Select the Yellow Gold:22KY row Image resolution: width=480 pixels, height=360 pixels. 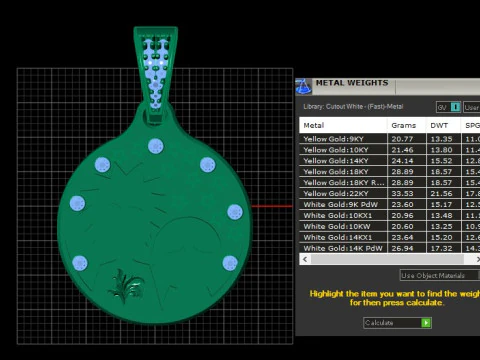(x=390, y=194)
